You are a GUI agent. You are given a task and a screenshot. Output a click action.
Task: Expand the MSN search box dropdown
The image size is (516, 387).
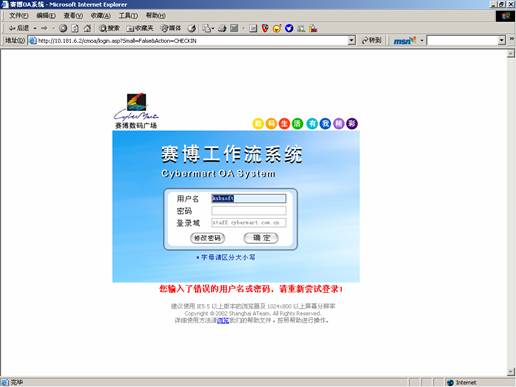click(502, 41)
